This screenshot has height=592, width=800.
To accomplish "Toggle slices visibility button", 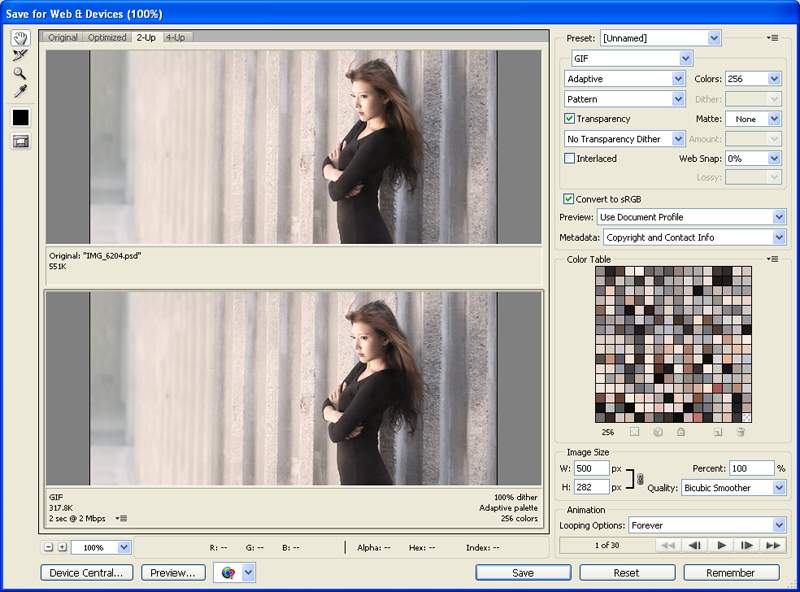I will point(20,141).
